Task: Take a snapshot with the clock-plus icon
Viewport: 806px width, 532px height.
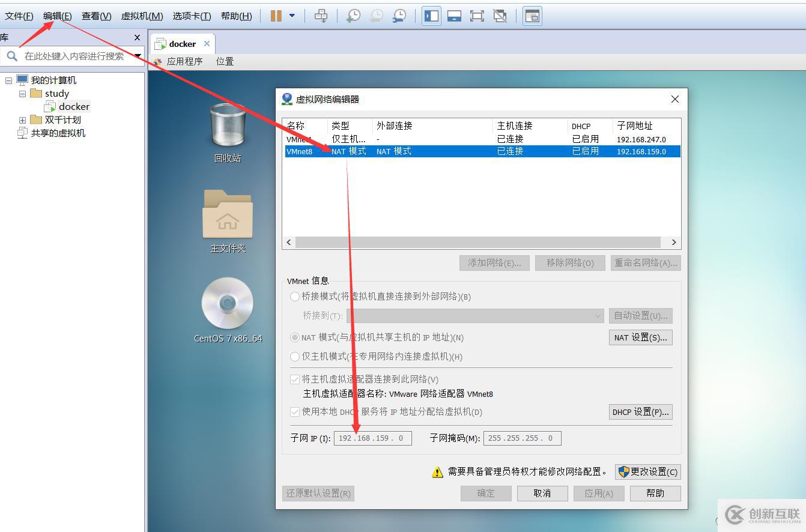Action: click(354, 16)
